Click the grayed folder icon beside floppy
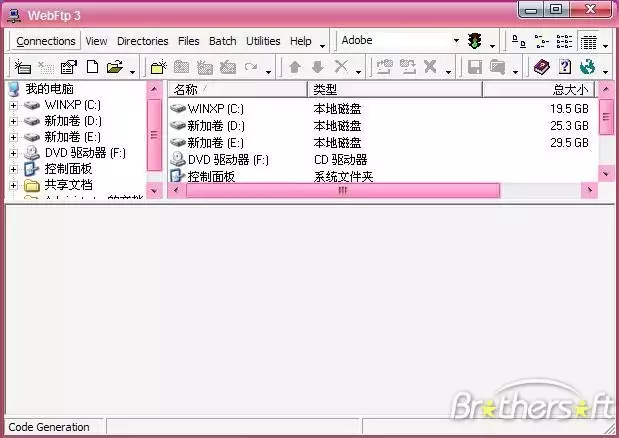This screenshot has width=619, height=438. (497, 67)
